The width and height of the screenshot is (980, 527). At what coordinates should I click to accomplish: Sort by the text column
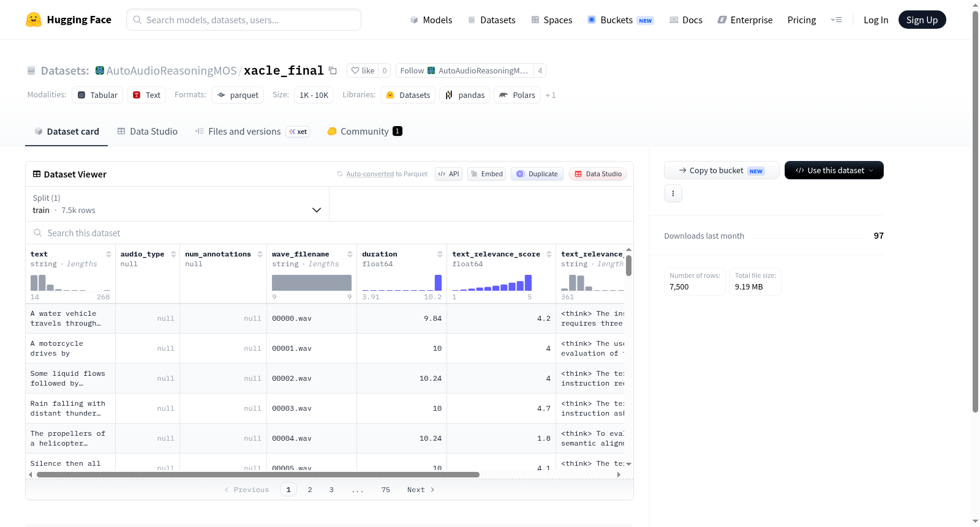108,254
